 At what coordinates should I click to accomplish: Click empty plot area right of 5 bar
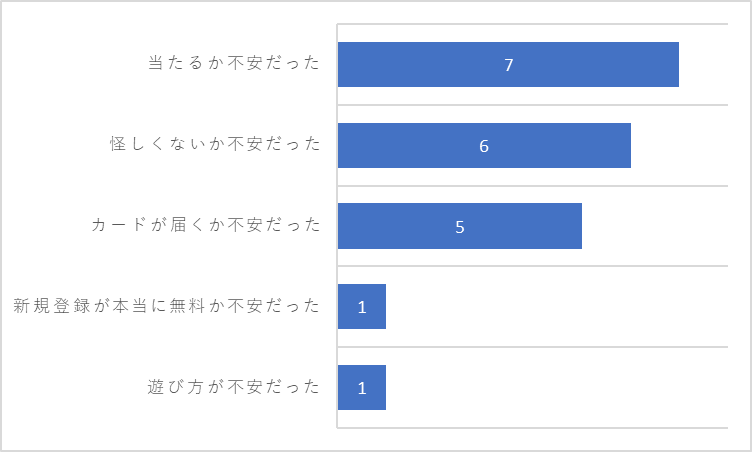pos(655,226)
